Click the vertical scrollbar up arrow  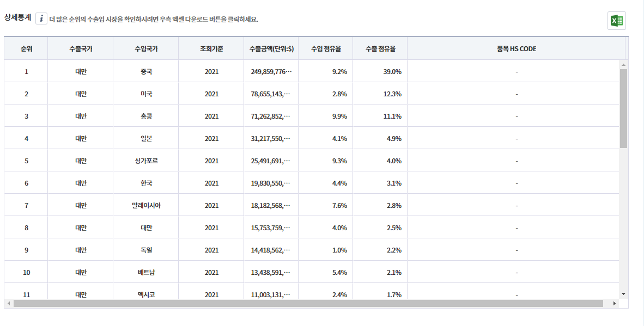pos(623,64)
